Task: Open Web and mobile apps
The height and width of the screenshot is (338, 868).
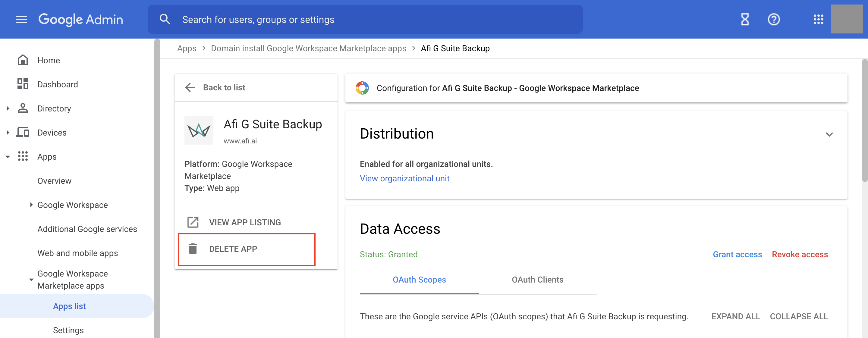Action: (x=77, y=253)
